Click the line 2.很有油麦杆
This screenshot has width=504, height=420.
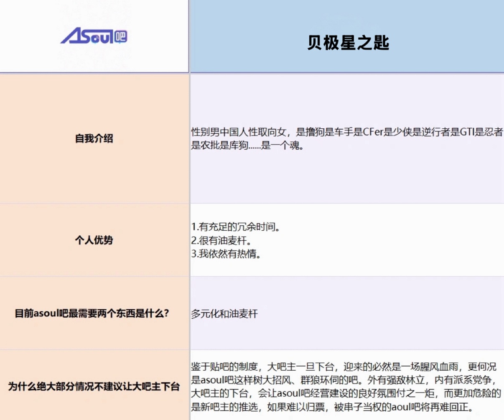coord(221,240)
